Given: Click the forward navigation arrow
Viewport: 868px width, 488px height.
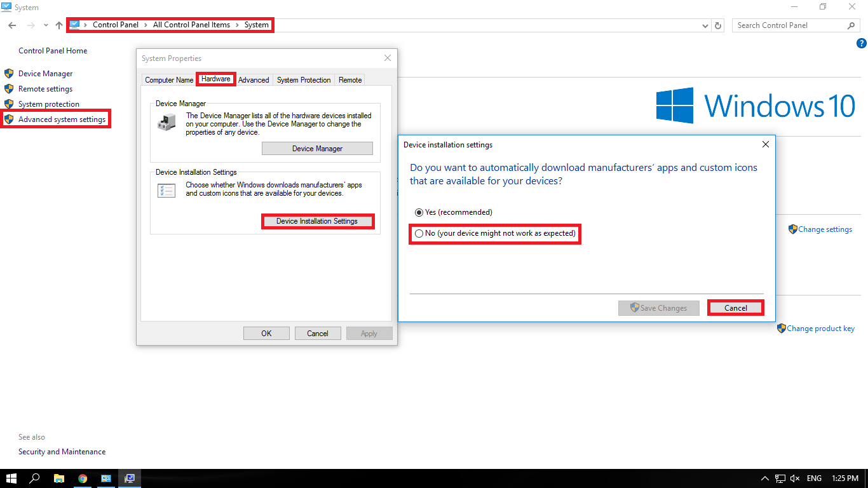Looking at the screenshot, I should (x=31, y=25).
